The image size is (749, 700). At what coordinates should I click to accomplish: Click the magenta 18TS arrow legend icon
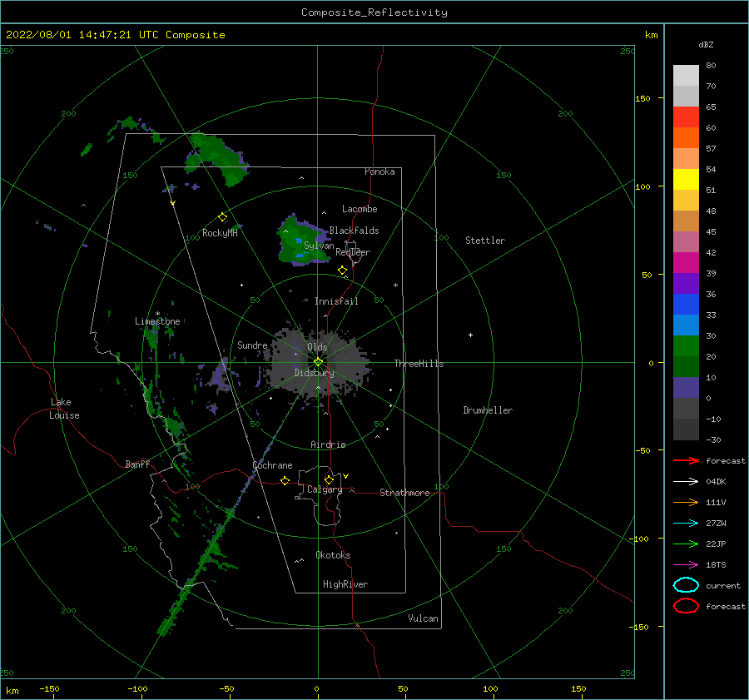(x=686, y=565)
